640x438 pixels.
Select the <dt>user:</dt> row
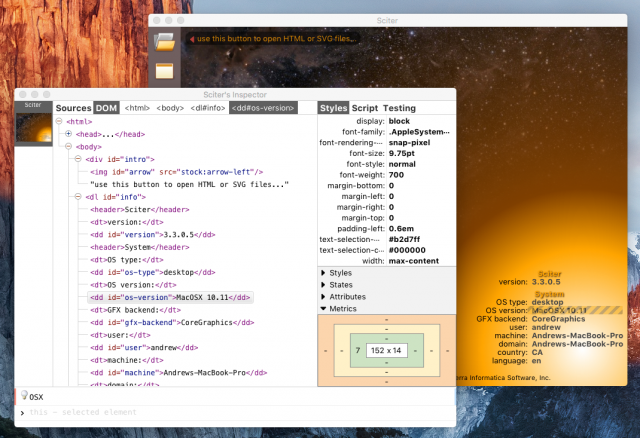(x=120, y=335)
